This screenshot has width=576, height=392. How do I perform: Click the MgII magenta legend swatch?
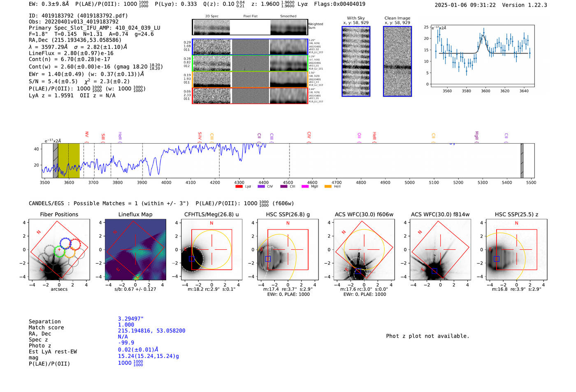coord(305,187)
